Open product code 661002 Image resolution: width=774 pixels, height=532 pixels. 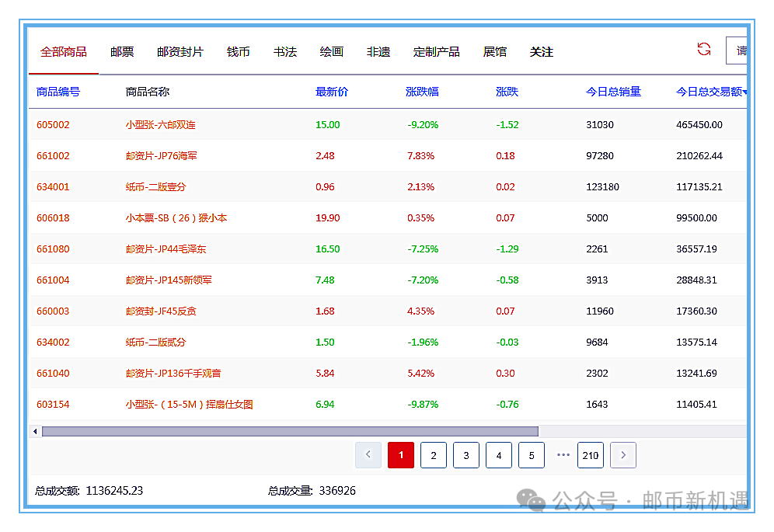(x=53, y=156)
